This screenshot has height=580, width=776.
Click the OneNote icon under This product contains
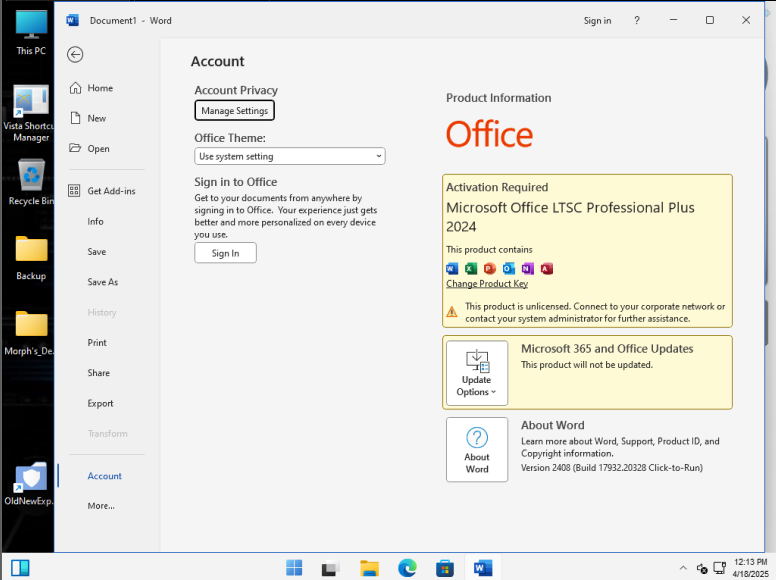(528, 269)
